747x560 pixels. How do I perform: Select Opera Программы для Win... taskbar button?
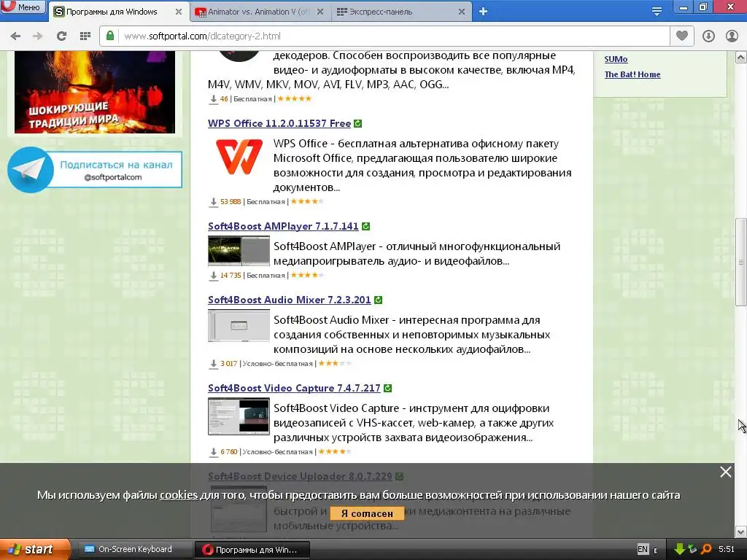point(252,550)
